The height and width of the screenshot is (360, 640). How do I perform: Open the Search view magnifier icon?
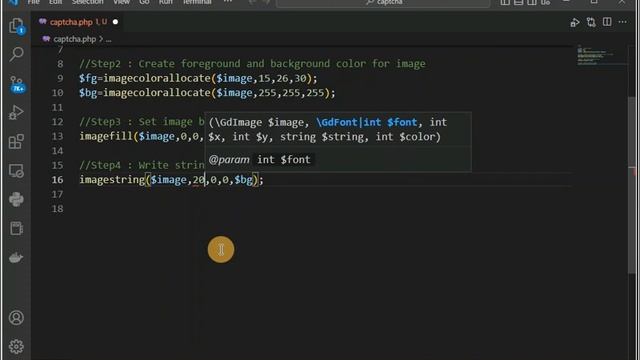point(16,54)
